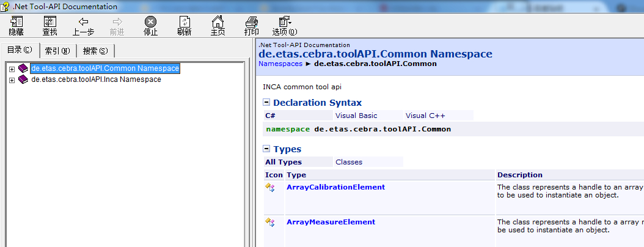This screenshot has width=644, height=247.
Task: Open the ArrayCalibrationElement class link
Action: point(335,187)
